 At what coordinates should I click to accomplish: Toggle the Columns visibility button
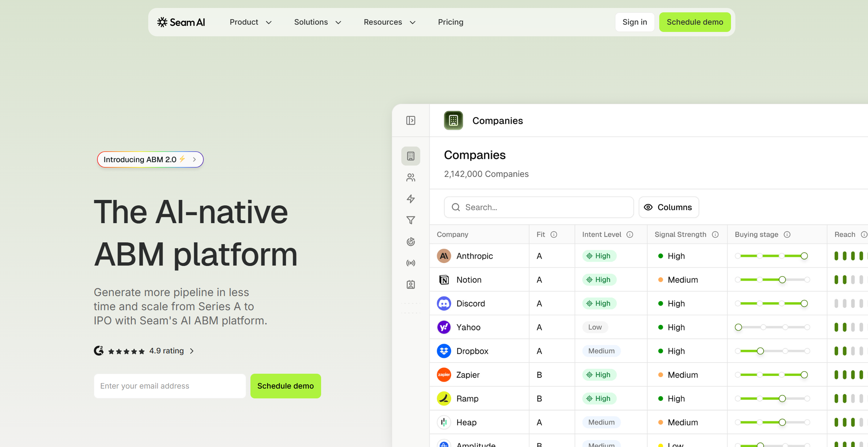point(669,207)
